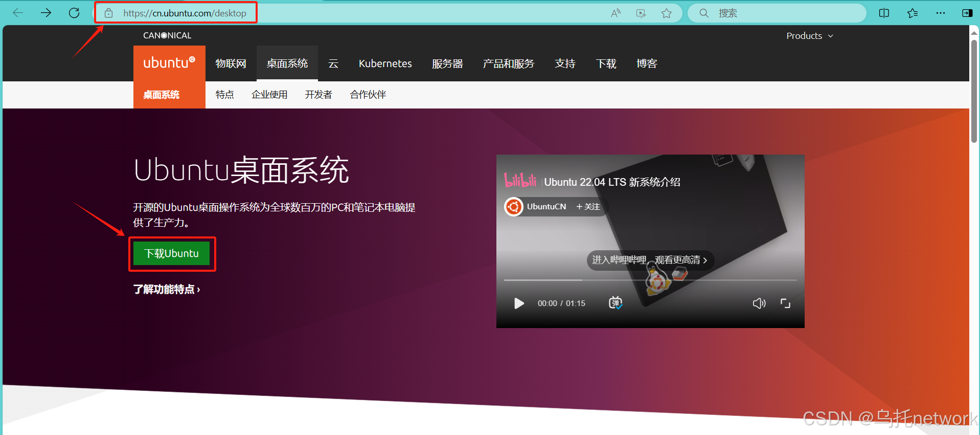Screen dimensions: 980x435
Task: Select the 企业使用 sub-nav tab
Action: 269,95
